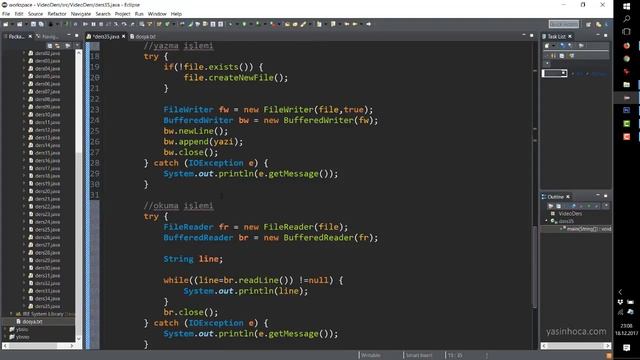Click the Save toolbar icon

(x=33, y=24)
